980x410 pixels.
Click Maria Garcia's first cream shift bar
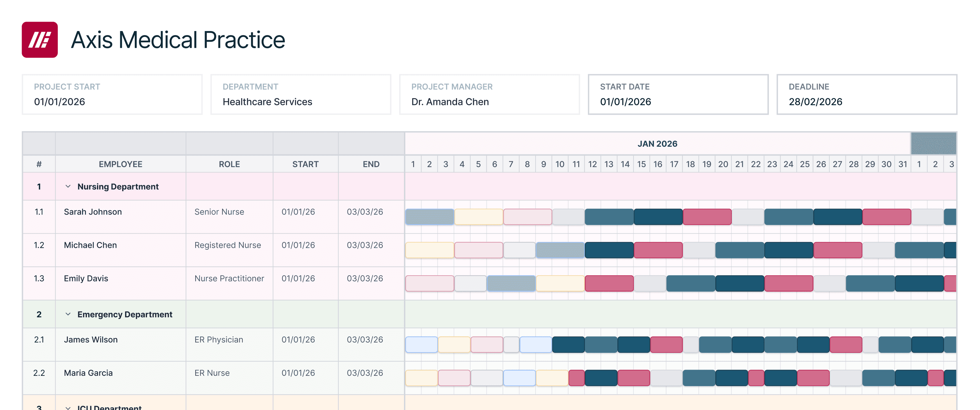421,378
